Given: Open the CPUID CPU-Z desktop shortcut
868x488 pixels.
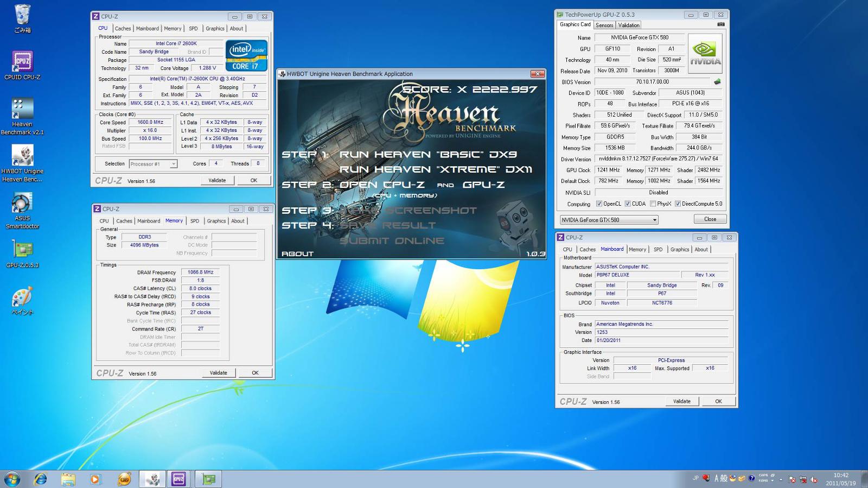Looking at the screenshot, I should [22, 65].
